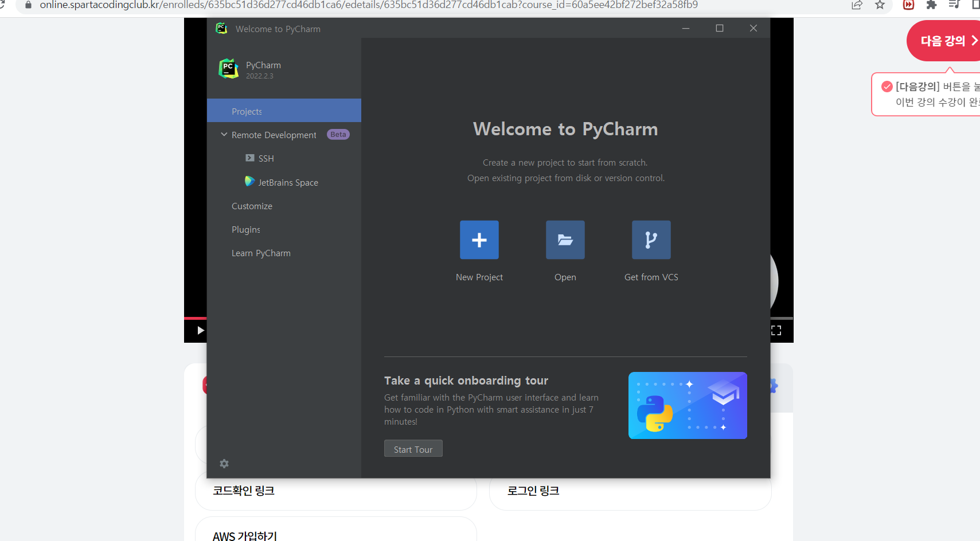
Task: Collapse the Remote Development section
Action: 224,135
